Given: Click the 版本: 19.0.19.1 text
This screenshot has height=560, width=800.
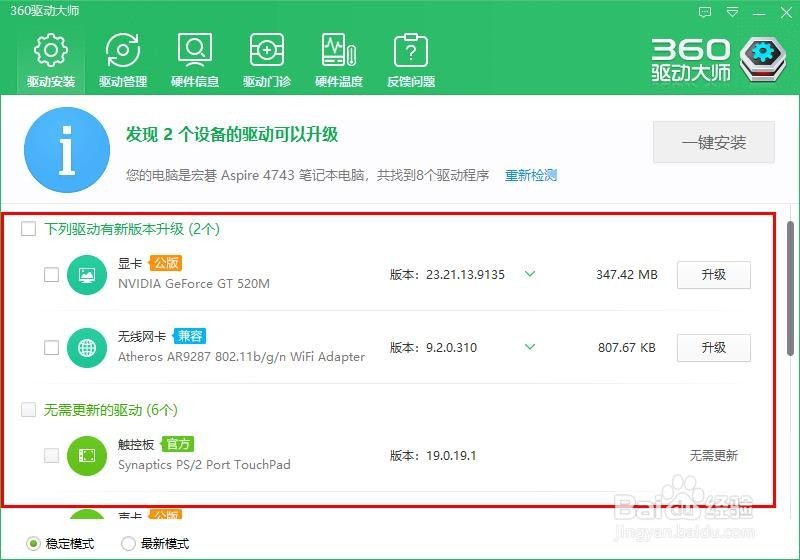Looking at the screenshot, I should point(433,455).
